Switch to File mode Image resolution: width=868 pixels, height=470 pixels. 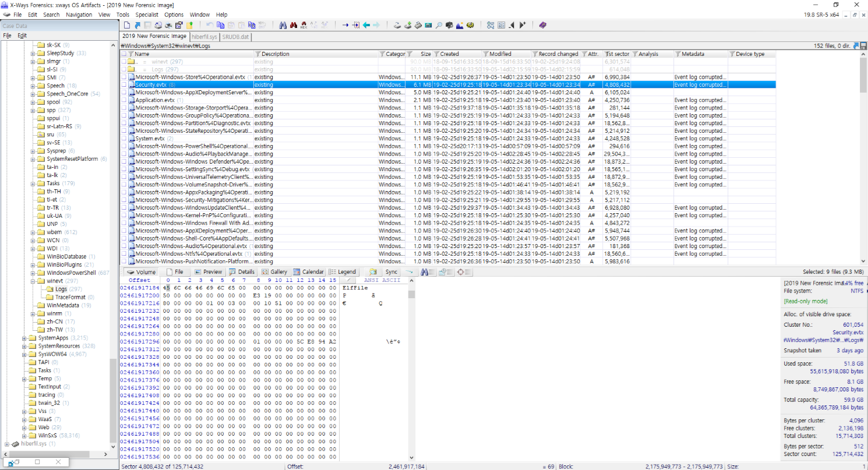tap(175, 272)
